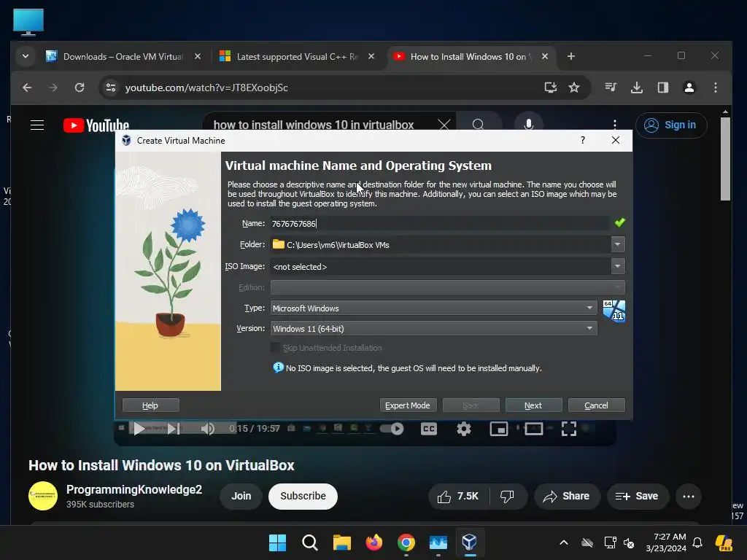Open the video player settings gear

463,429
